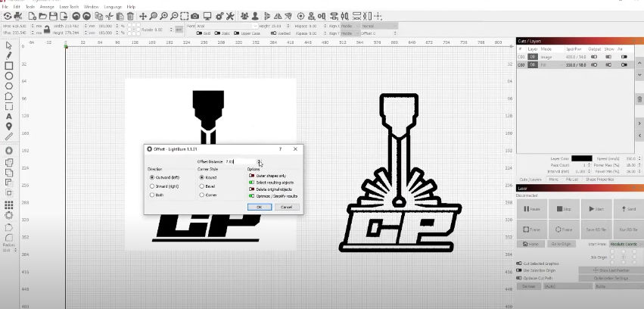Click the Open File folder icon
The height and width of the screenshot is (309, 644).
click(42, 16)
